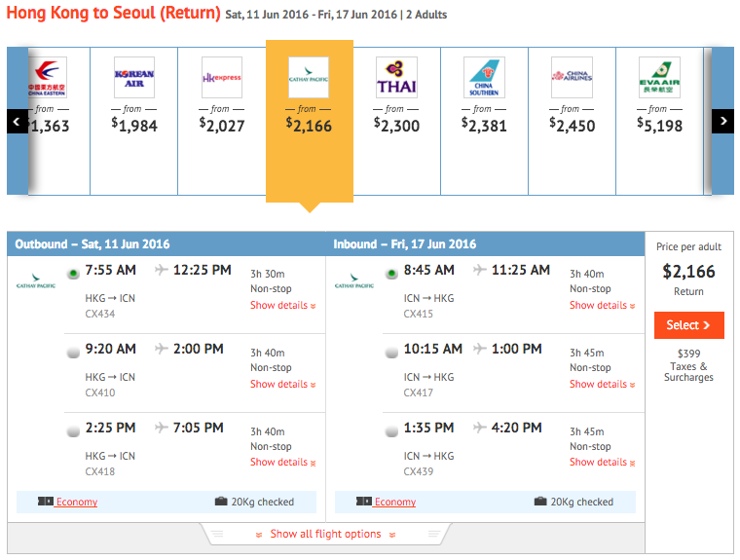The width and height of the screenshot is (740, 560).
Task: Click the Price per adult label
Action: point(688,246)
